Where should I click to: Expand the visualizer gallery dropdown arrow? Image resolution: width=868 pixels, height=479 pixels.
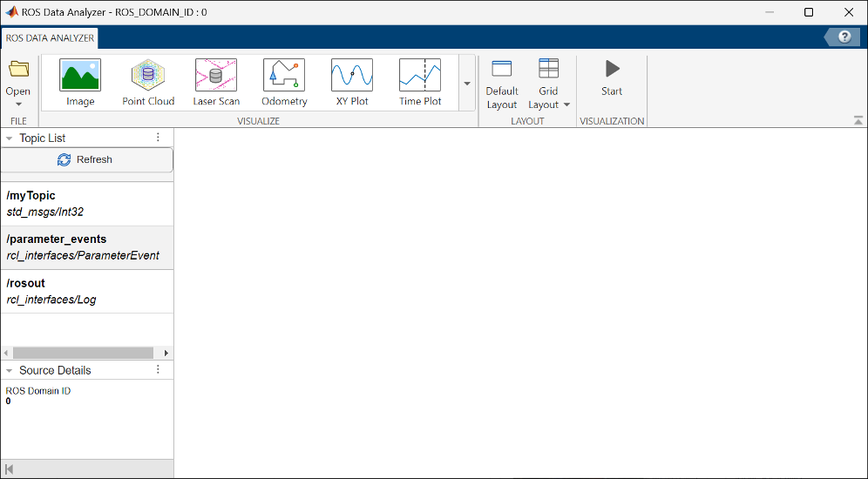467,83
